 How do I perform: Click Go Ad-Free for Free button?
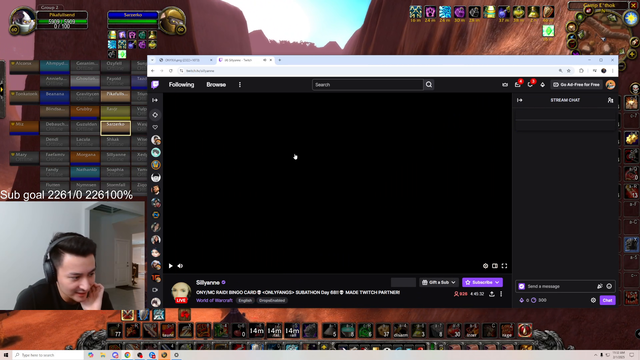576,84
